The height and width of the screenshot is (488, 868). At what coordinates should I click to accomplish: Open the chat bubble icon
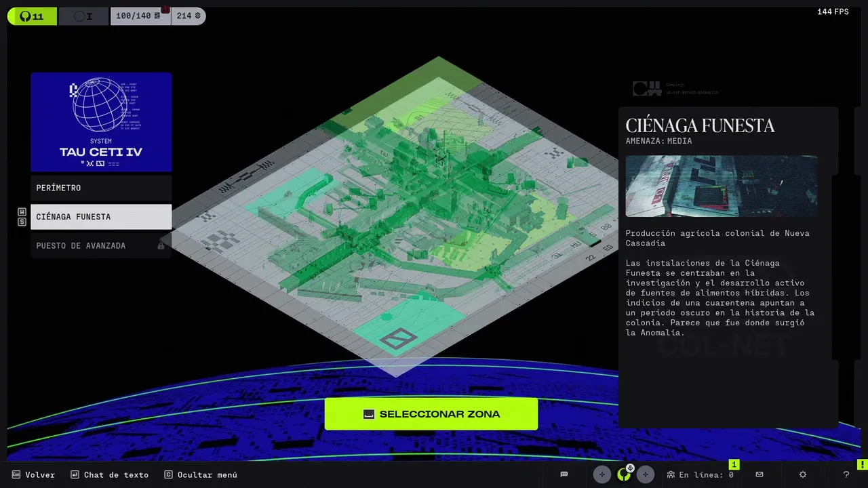[x=564, y=474]
